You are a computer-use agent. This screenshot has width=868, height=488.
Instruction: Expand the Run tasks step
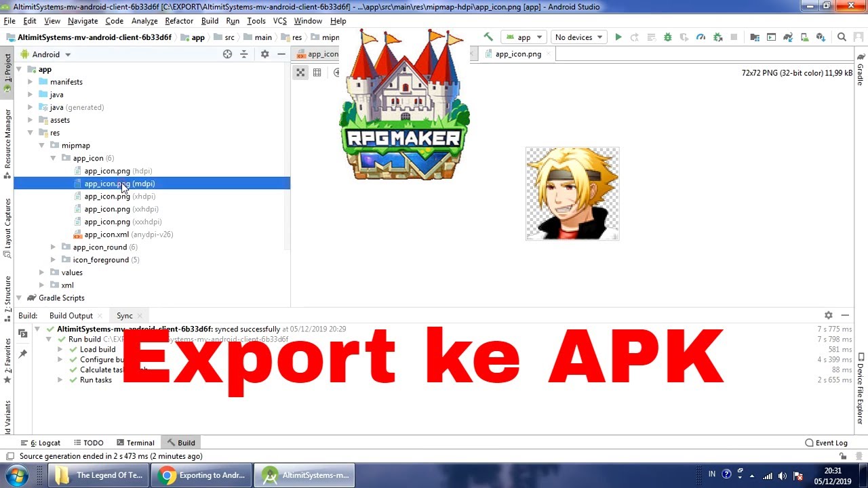(x=60, y=380)
